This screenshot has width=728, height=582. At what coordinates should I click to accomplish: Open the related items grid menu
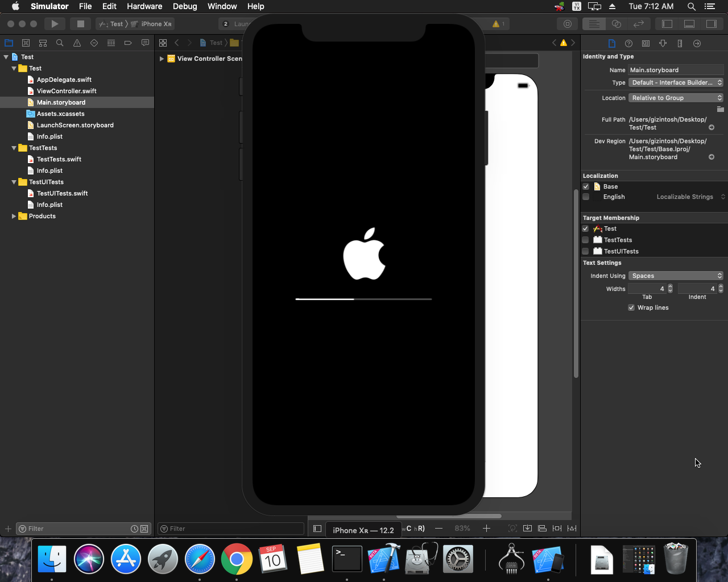(x=163, y=43)
